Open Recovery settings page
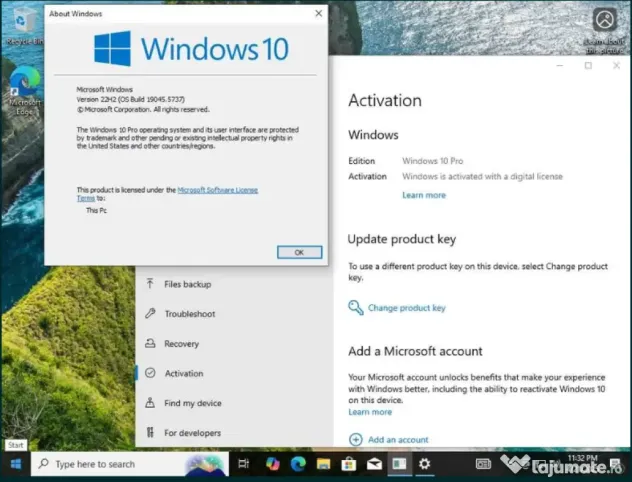 tap(181, 344)
